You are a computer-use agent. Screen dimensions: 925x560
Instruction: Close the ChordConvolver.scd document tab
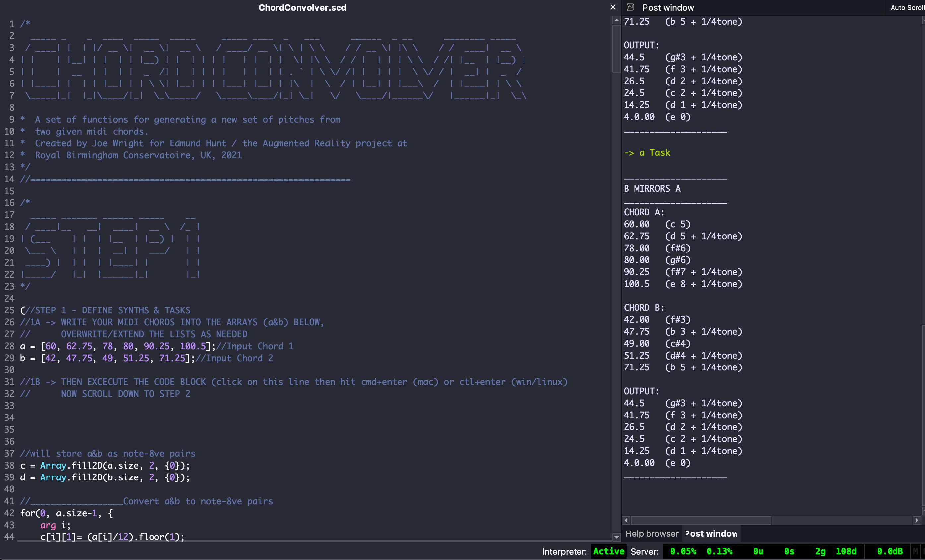pos(613,7)
